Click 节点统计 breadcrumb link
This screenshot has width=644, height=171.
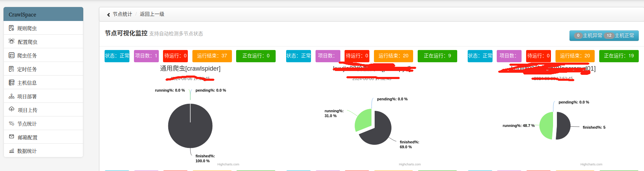pos(122,14)
